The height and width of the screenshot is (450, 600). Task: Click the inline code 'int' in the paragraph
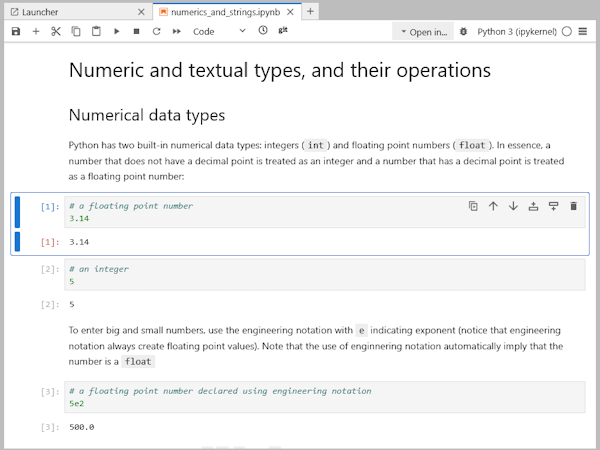click(x=316, y=145)
